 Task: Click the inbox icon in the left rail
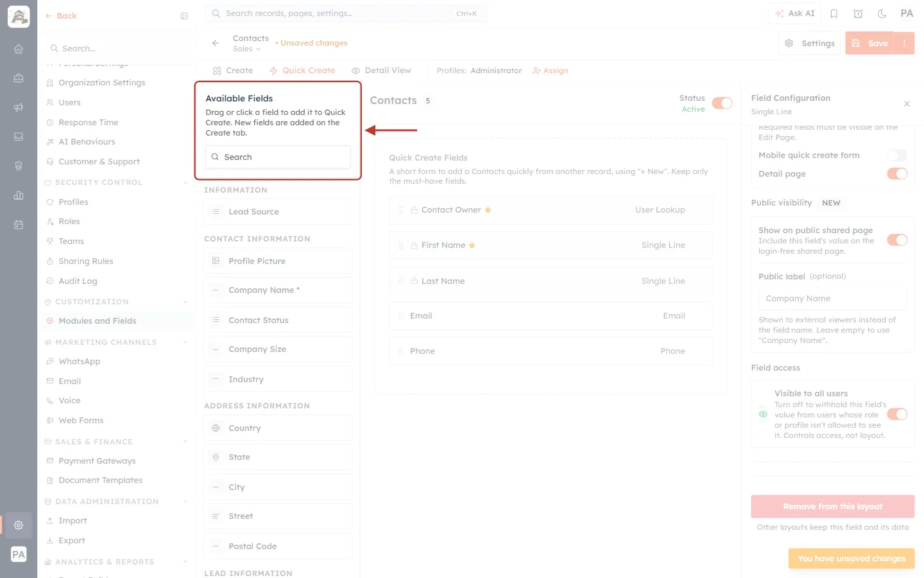coord(19,137)
